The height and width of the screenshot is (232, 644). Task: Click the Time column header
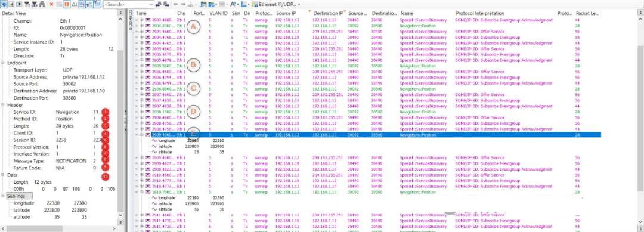point(154,13)
